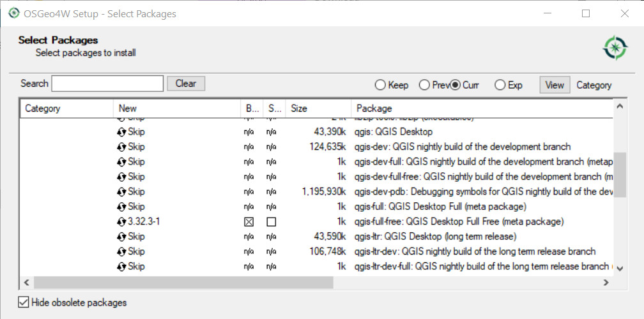This screenshot has height=319, width=644.
Task: Click the vertical scrollbar down arrow
Action: (620, 269)
